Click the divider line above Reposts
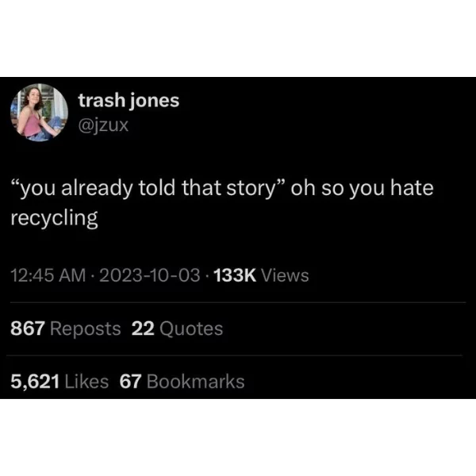 tap(238, 302)
